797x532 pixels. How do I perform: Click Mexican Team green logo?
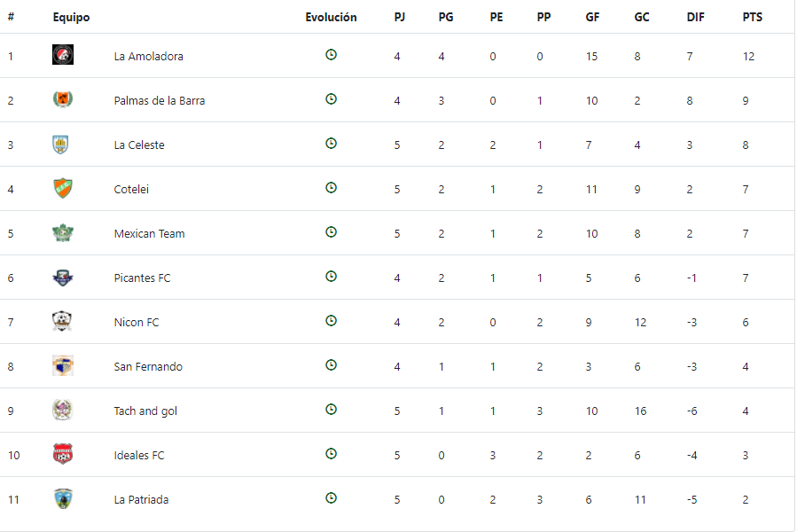(63, 233)
